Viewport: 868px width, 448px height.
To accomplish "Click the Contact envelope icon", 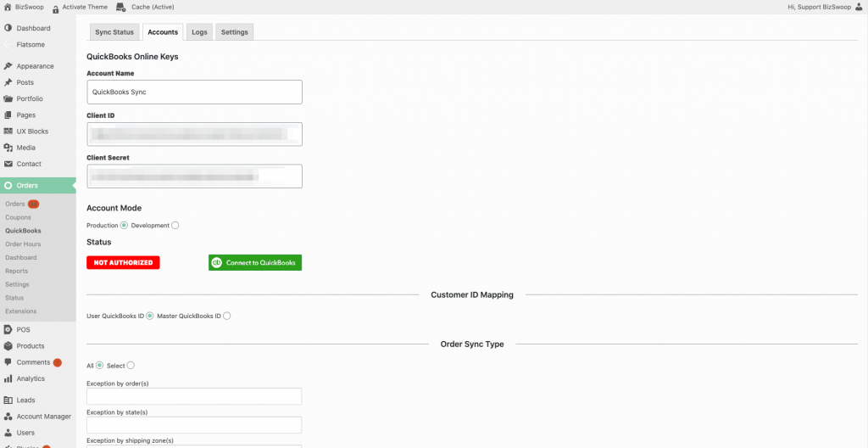I will pyautogui.click(x=8, y=164).
